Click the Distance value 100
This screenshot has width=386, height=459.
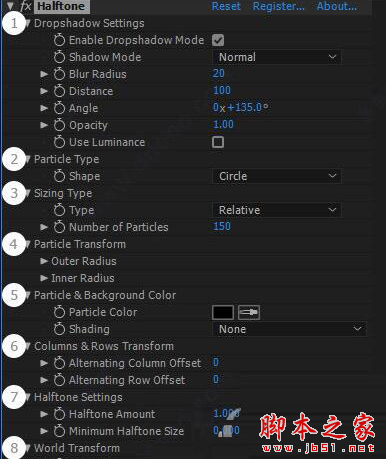pyautogui.click(x=222, y=90)
